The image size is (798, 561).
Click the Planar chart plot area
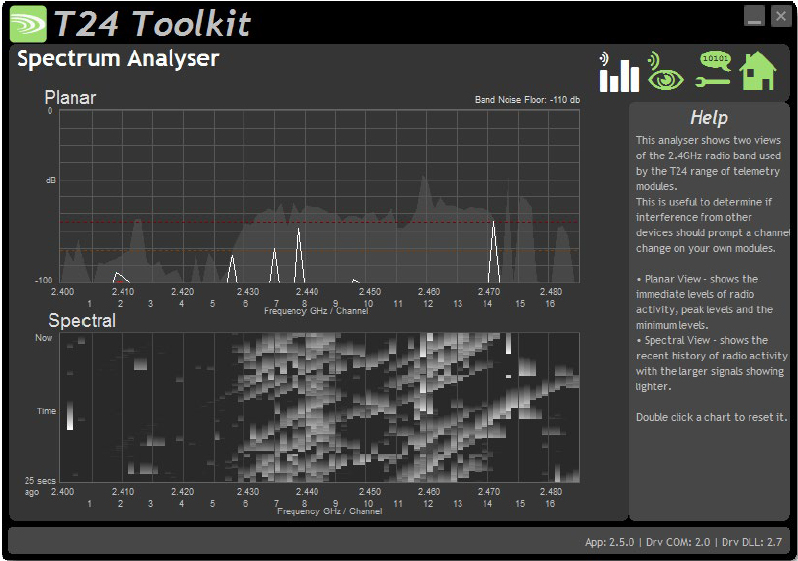click(x=320, y=196)
